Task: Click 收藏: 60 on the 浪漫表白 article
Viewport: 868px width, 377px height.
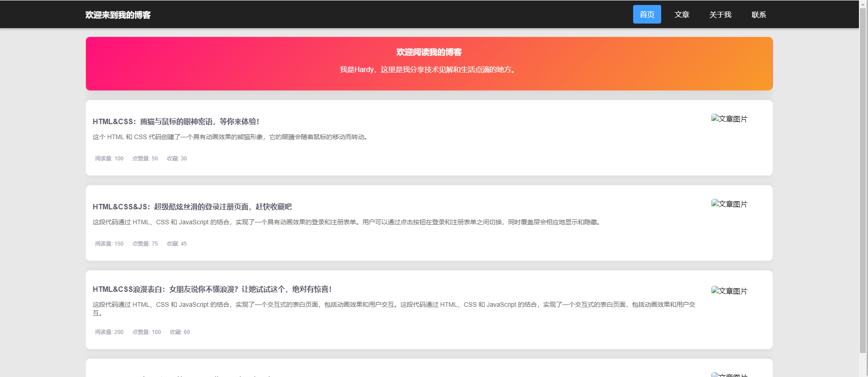Action: tap(180, 332)
